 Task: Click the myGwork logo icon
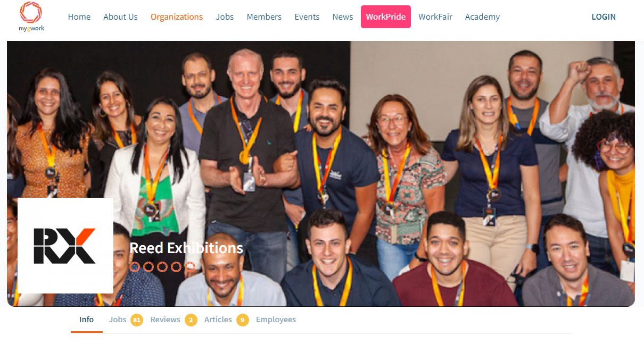coord(31,16)
